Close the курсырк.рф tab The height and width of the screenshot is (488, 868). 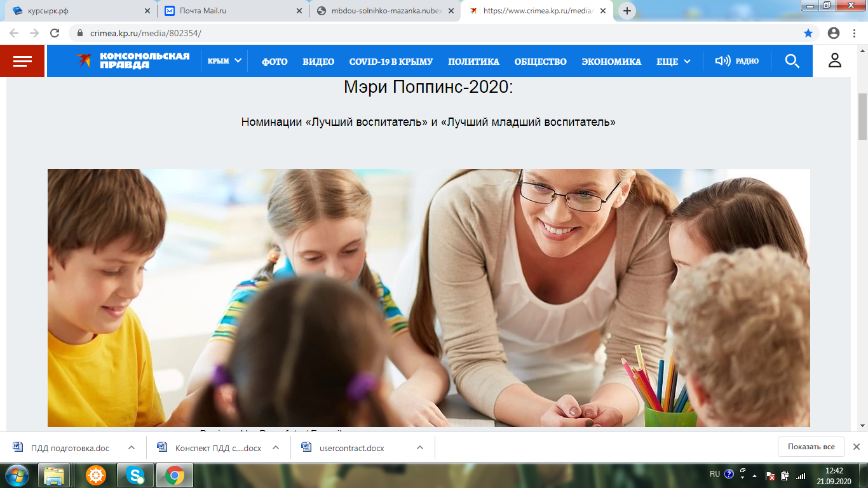[147, 11]
